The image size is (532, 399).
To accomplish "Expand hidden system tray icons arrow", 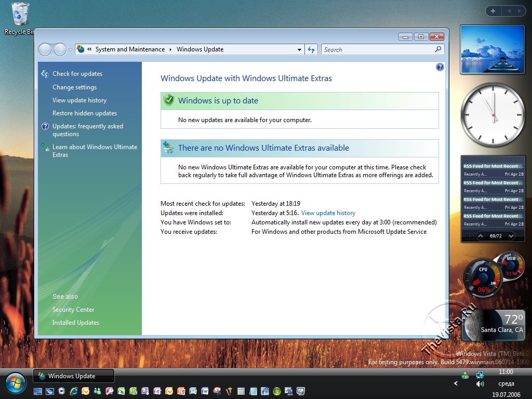I will (456, 384).
